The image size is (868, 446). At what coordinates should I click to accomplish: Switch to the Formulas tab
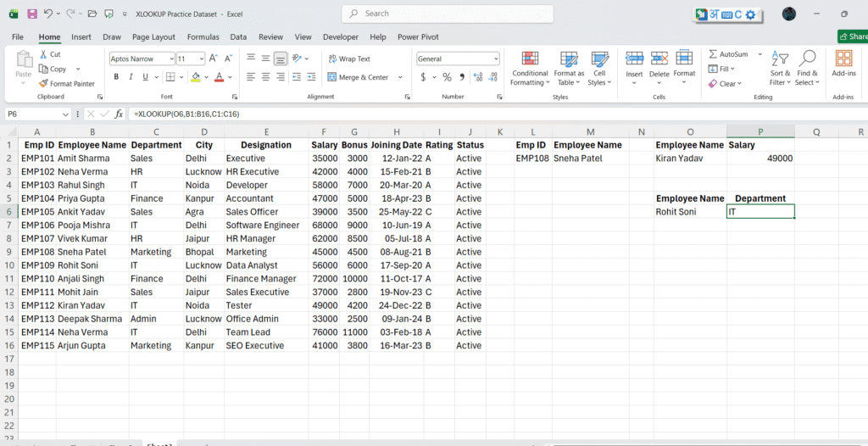coord(203,36)
